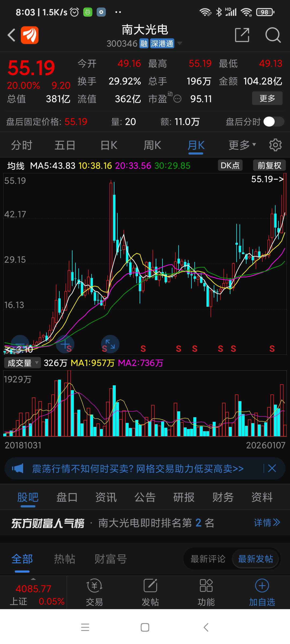Tap the orange Eastmoney app logo
Viewport: 290px width, 644px height.
pos(30,35)
